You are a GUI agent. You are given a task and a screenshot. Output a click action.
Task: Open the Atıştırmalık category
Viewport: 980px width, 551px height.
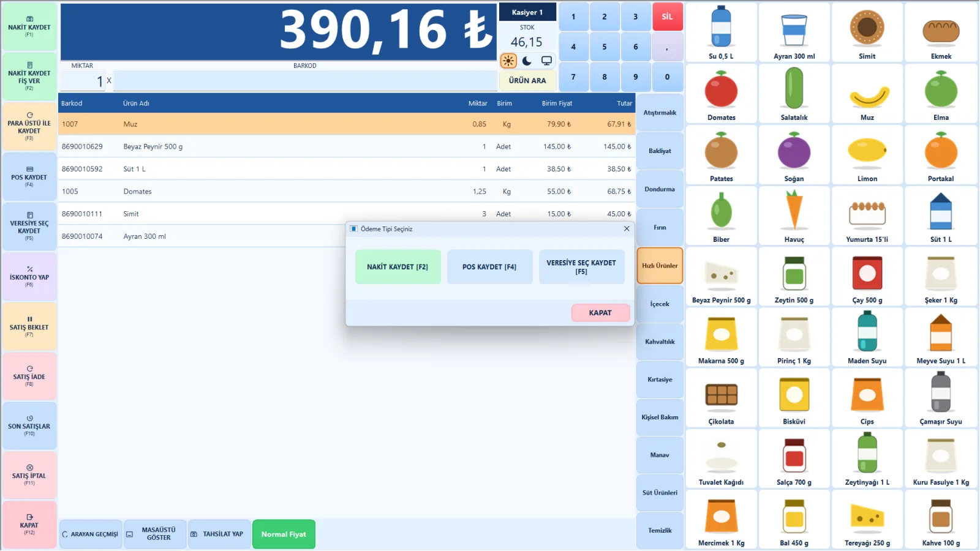coord(660,113)
